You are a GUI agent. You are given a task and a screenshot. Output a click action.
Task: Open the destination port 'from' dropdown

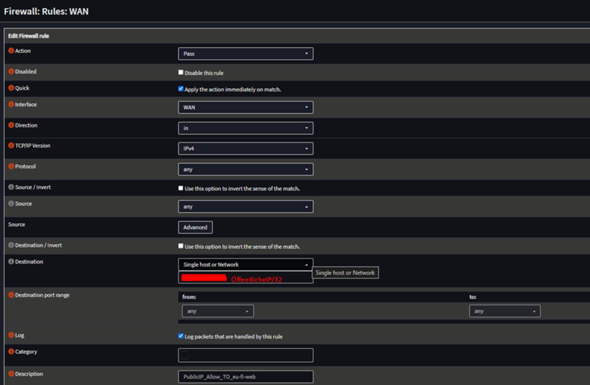pyautogui.click(x=217, y=311)
